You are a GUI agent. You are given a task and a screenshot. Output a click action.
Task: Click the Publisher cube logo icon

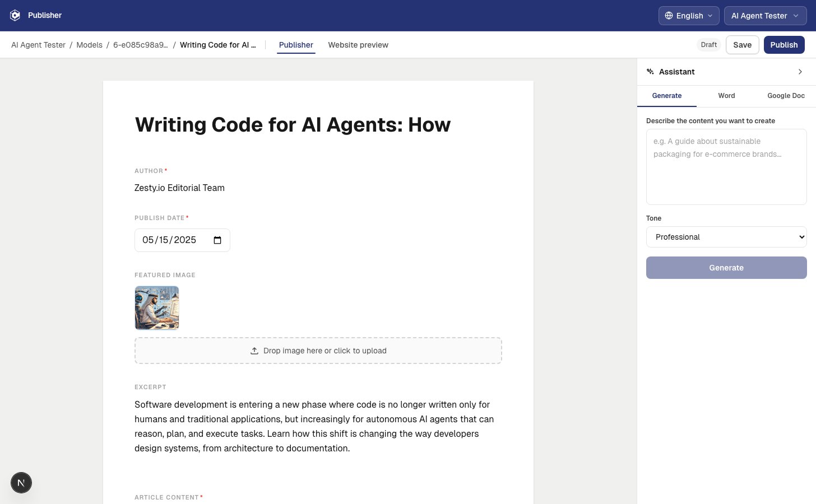click(x=15, y=15)
